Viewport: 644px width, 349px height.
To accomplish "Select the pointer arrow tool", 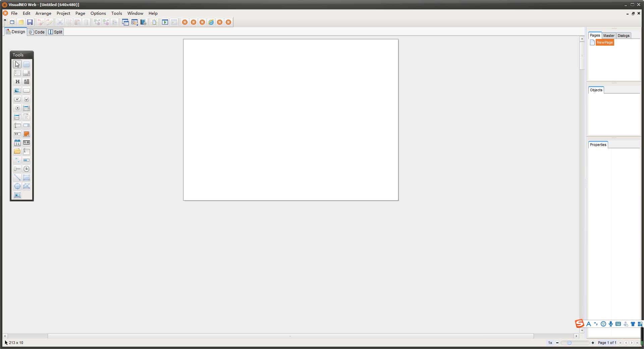I will (17, 64).
